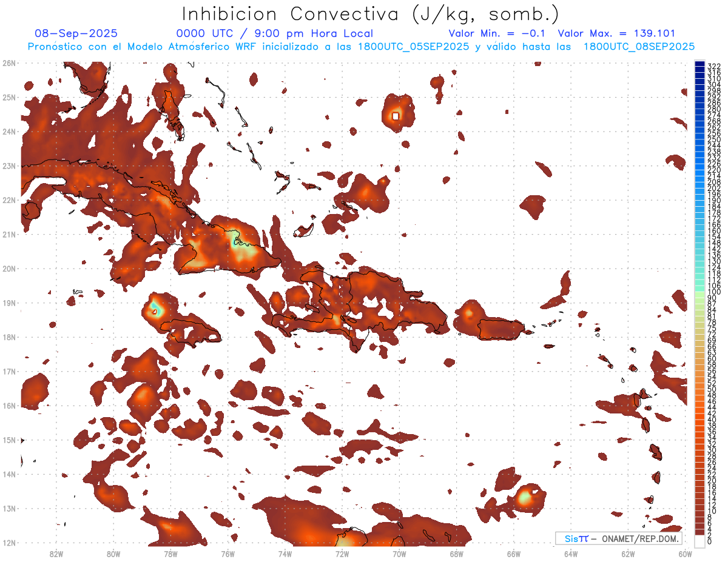The height and width of the screenshot is (562, 728).
Task: Click the "60W" longitude label
Action: [x=685, y=554]
